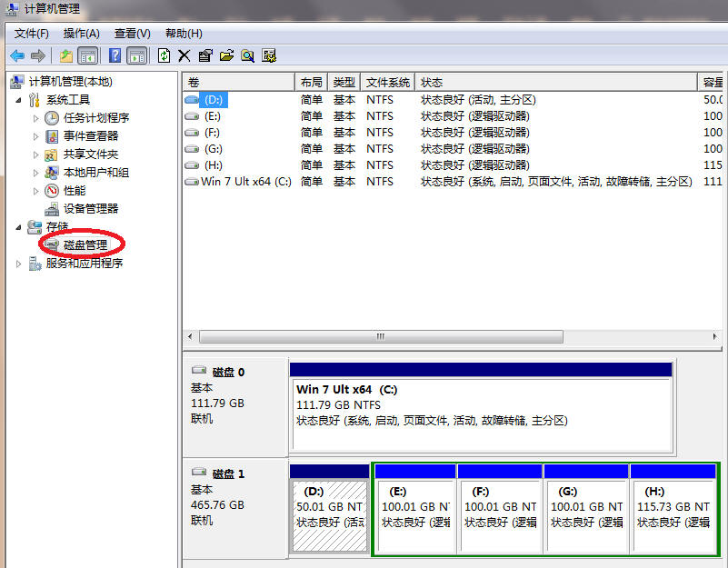Click the blue Help question mark icon
Screen dimensions: 728x568
[x=115, y=55]
